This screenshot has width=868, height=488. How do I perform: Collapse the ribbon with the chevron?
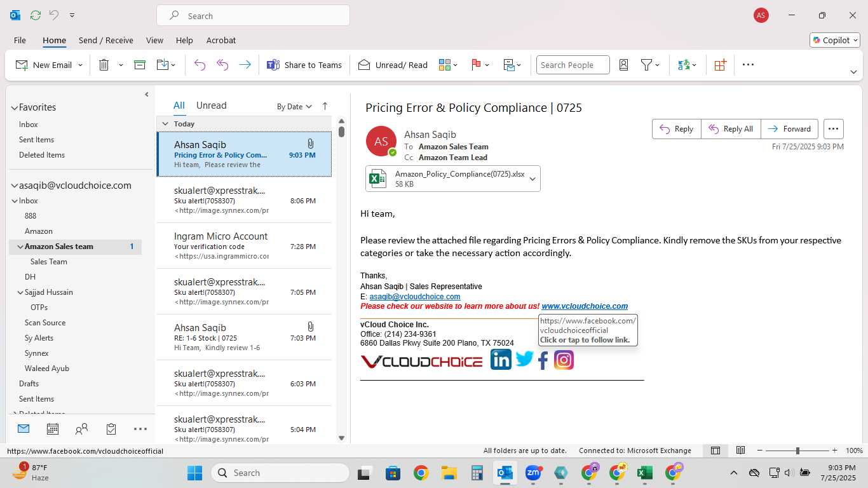pyautogui.click(x=853, y=72)
